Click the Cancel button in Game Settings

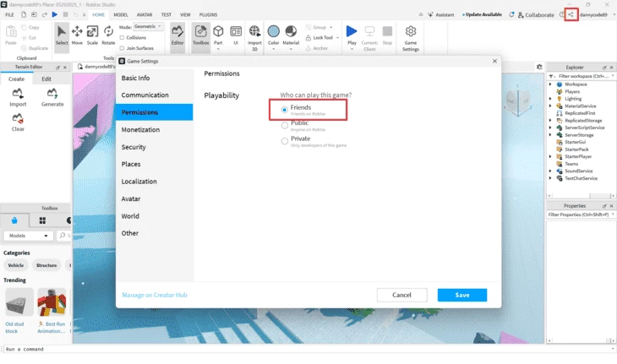pos(401,295)
